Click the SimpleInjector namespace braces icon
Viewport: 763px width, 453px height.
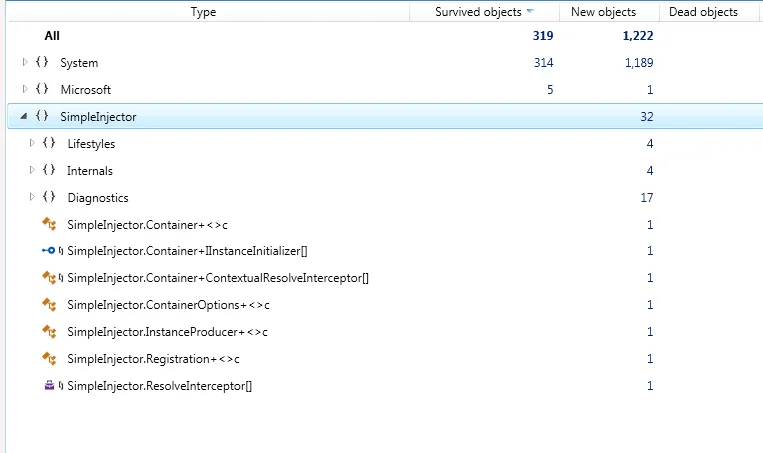coord(42,116)
